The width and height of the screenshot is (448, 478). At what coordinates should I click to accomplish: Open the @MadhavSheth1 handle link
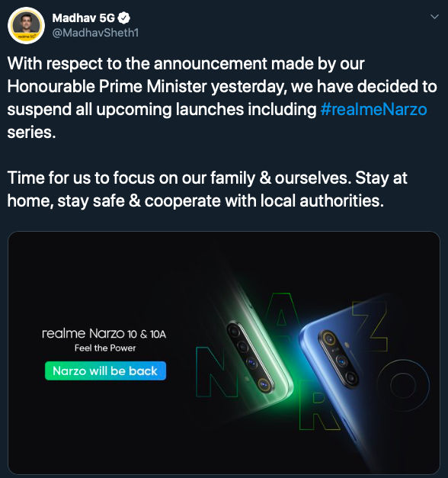pyautogui.click(x=95, y=33)
